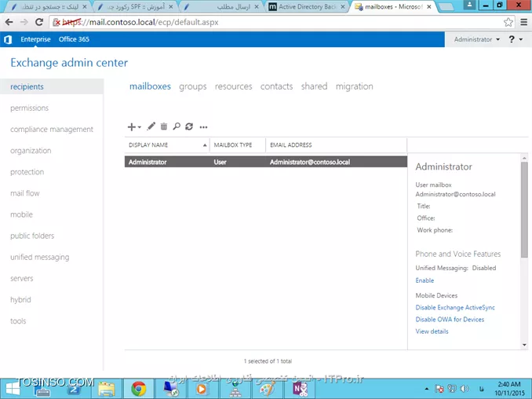This screenshot has width=532, height=399.
Task: Click Enable Unified Messaging link
Action: (x=425, y=280)
